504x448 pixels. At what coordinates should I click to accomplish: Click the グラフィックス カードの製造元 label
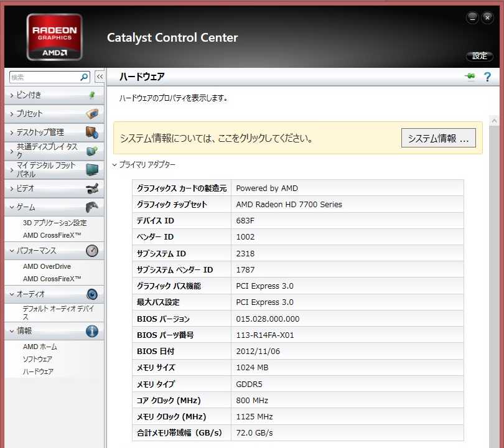182,189
